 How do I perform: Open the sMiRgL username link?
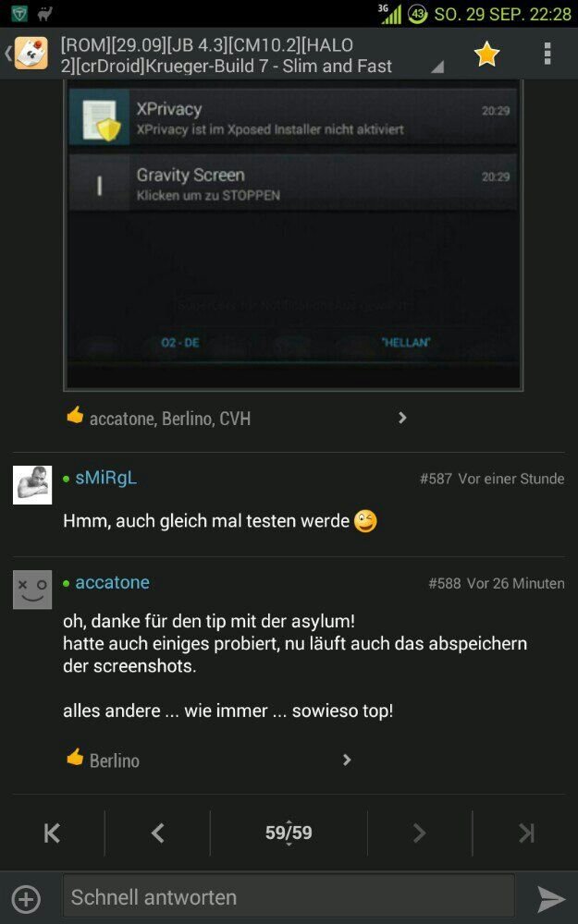[106, 478]
